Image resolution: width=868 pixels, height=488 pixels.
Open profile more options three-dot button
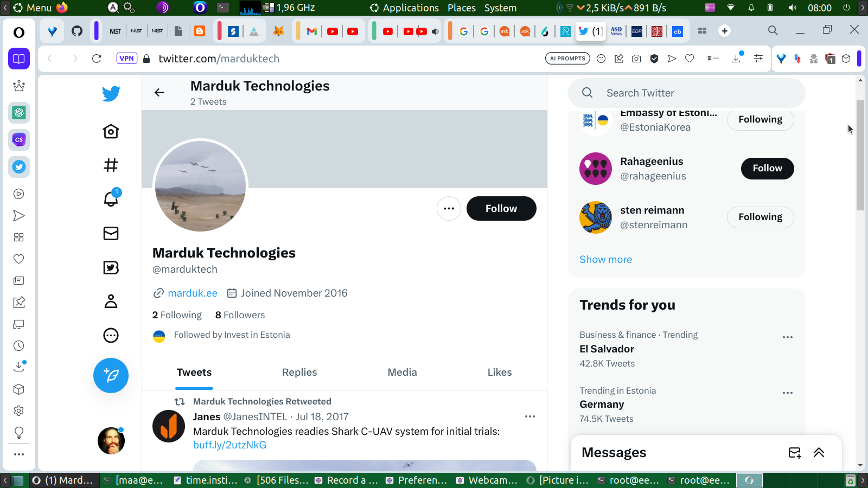(449, 209)
